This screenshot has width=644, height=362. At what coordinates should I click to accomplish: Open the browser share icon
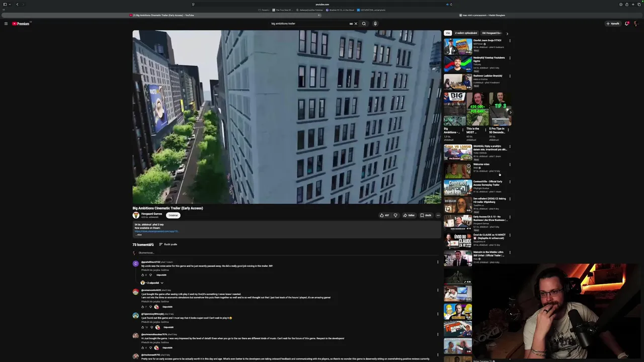627,5
